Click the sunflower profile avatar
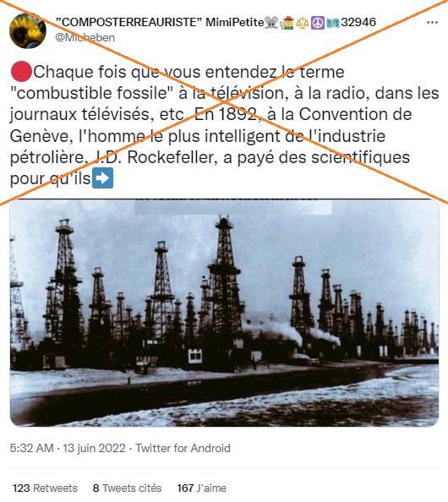 pos(28,30)
